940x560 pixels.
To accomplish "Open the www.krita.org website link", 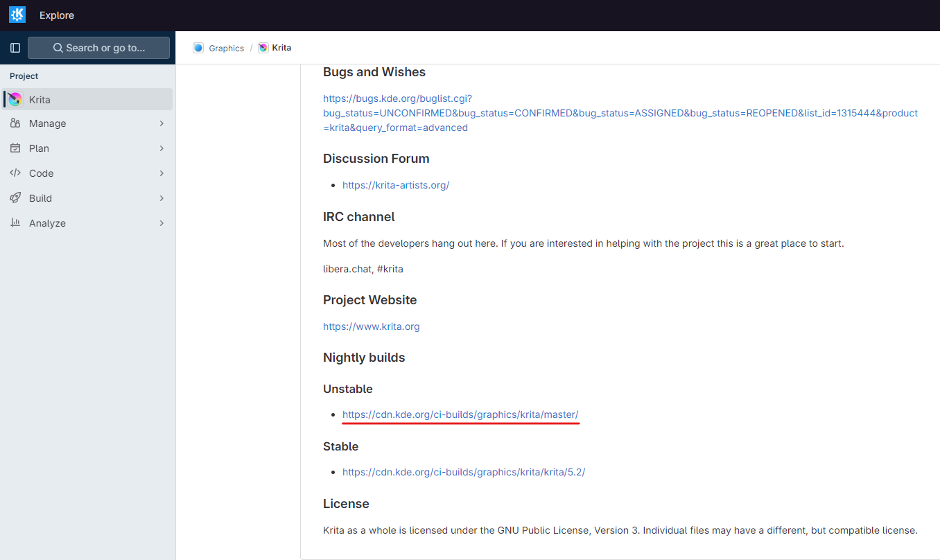I will tap(372, 326).
